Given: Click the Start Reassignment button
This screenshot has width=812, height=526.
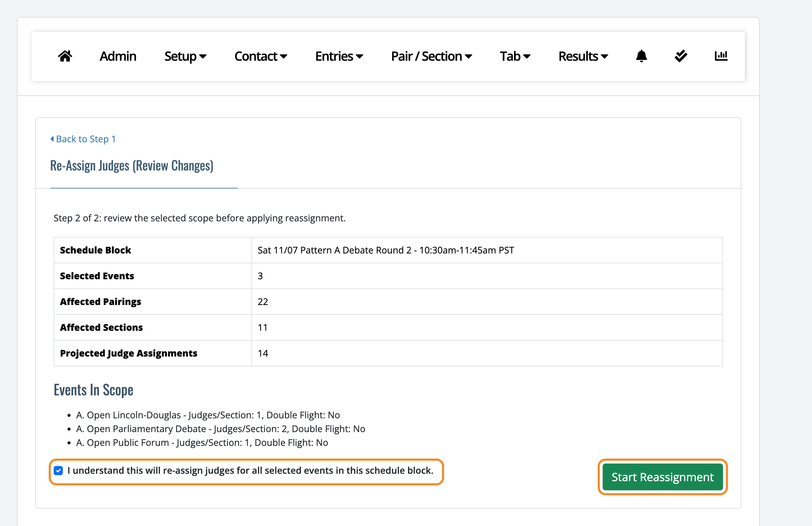Looking at the screenshot, I should pos(663,477).
